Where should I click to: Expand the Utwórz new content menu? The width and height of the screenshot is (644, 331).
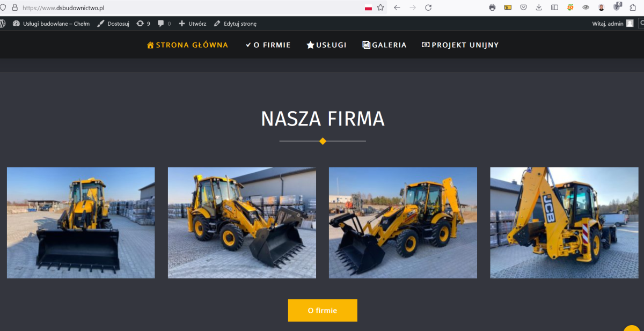click(x=192, y=24)
